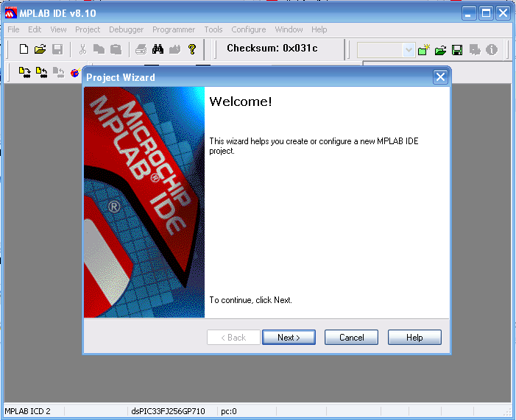Open the File menu
The width and height of the screenshot is (516, 420).
click(13, 29)
